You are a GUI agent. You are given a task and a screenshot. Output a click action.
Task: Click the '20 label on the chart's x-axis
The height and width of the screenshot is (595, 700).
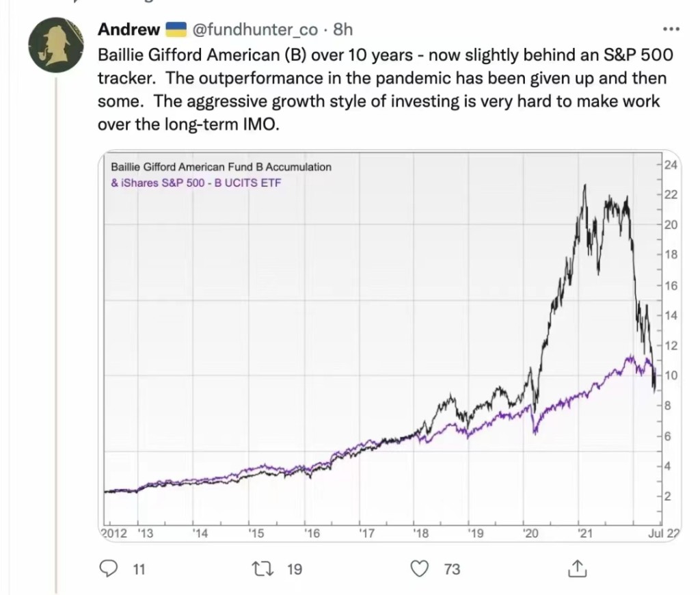pyautogui.click(x=528, y=533)
